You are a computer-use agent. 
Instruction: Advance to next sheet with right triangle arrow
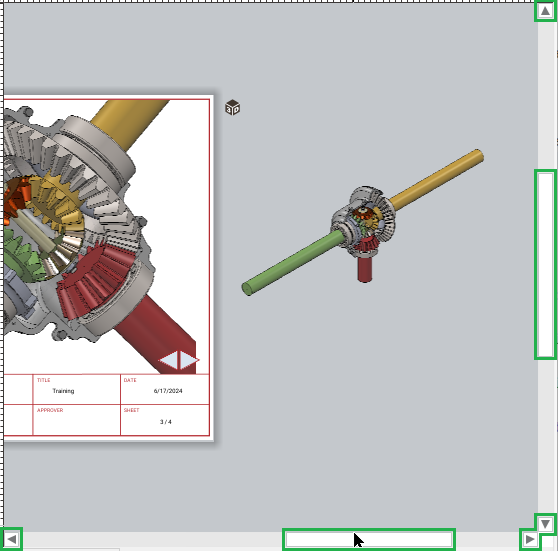[189, 360]
